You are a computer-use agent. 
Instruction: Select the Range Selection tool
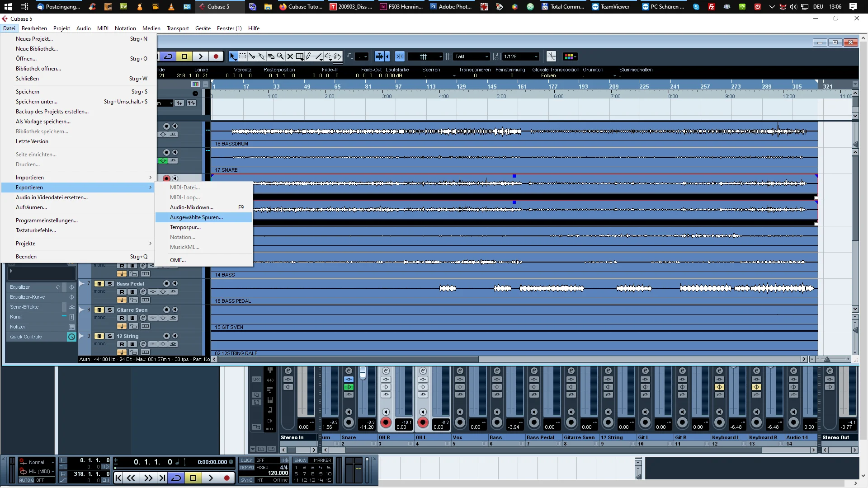242,56
